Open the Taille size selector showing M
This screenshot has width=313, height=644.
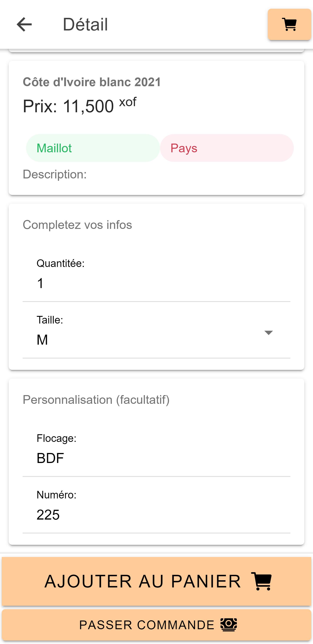(150, 340)
